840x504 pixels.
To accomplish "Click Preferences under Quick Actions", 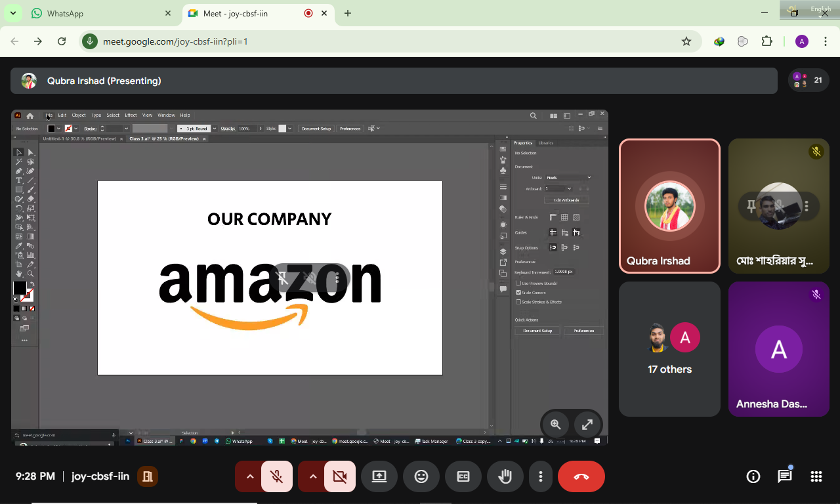I will [583, 331].
